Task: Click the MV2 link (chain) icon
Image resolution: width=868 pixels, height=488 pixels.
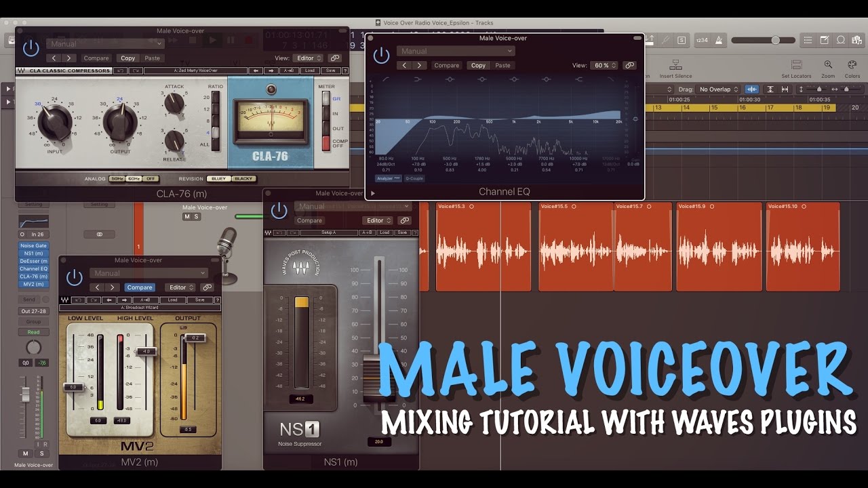Action: pos(208,287)
